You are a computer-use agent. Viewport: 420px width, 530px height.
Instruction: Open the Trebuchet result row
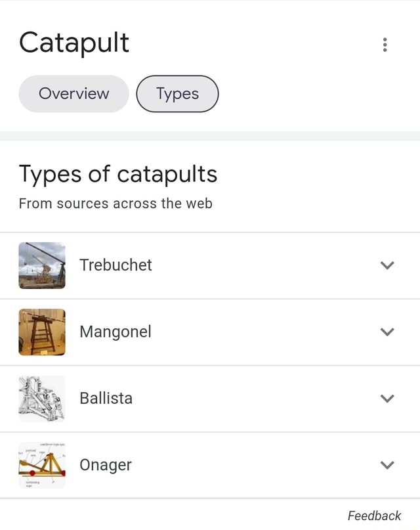(197, 265)
